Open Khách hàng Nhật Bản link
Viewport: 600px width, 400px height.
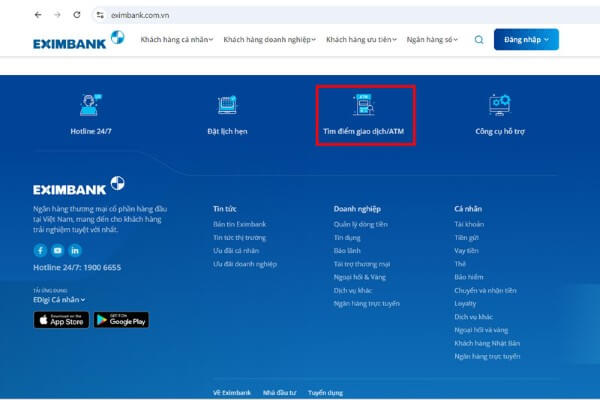(487, 343)
